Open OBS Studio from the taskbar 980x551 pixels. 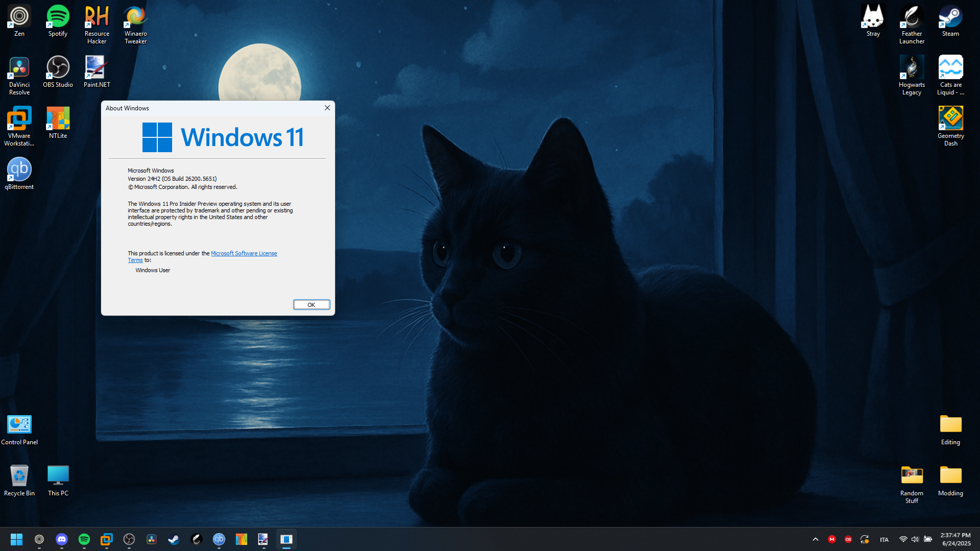129,539
